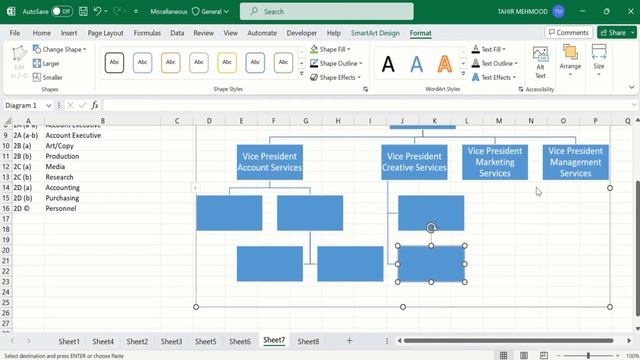Open the Shape Effects dropdown
640x360 pixels.
[x=336, y=77]
